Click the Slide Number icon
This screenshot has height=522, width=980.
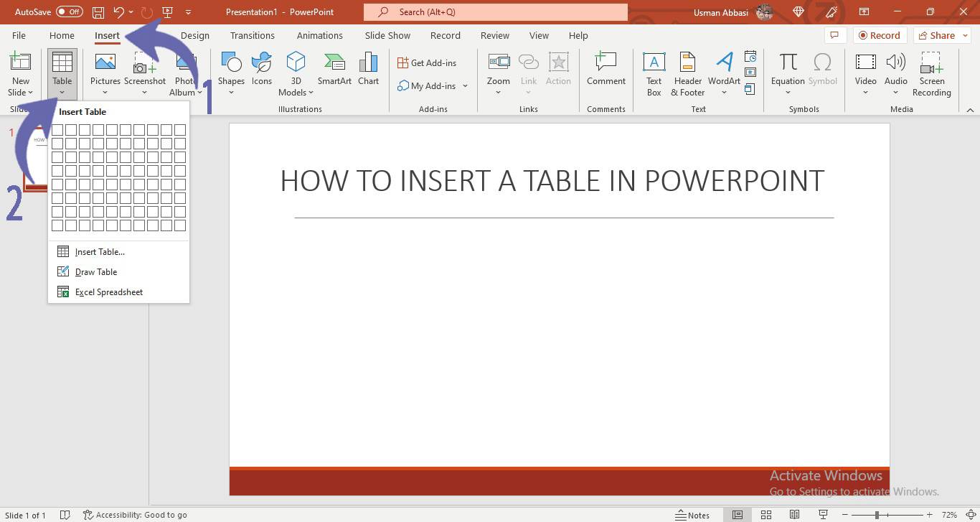(x=750, y=73)
